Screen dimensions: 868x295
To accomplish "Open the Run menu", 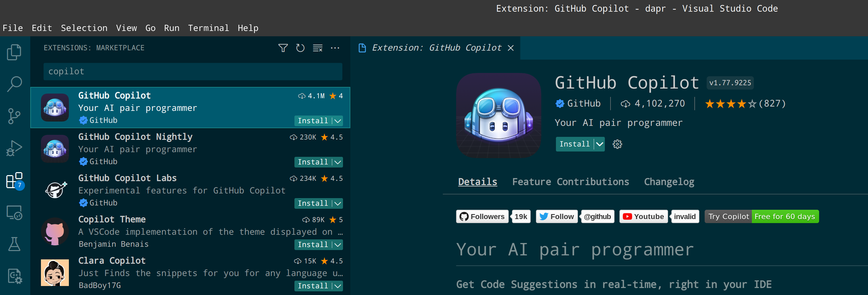I will tap(172, 28).
